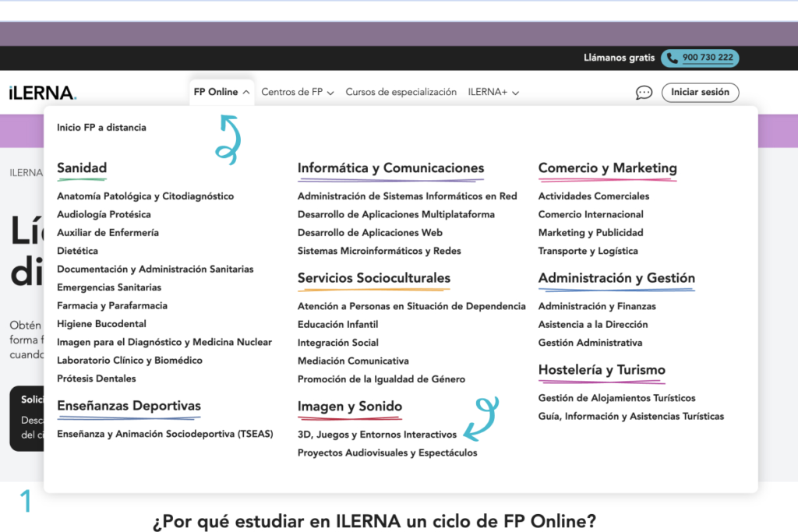Open Farmacia y Parafarmacia
This screenshot has width=798, height=532.
coord(112,305)
